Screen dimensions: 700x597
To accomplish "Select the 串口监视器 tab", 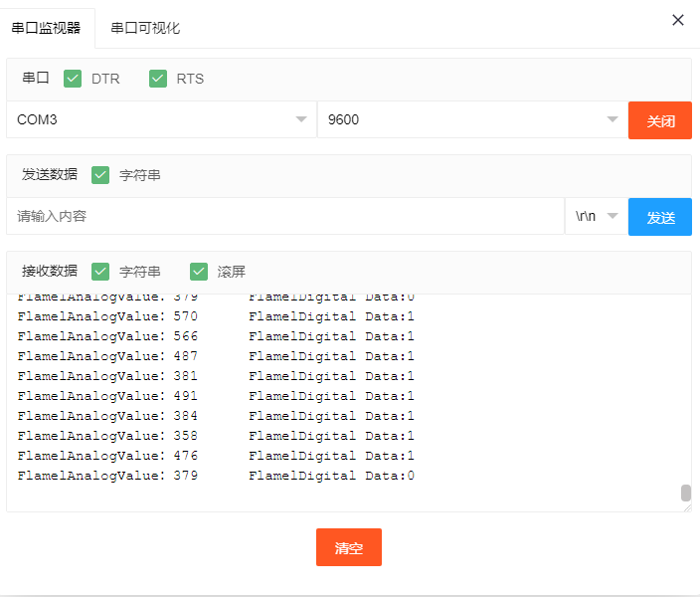I will pos(47,28).
